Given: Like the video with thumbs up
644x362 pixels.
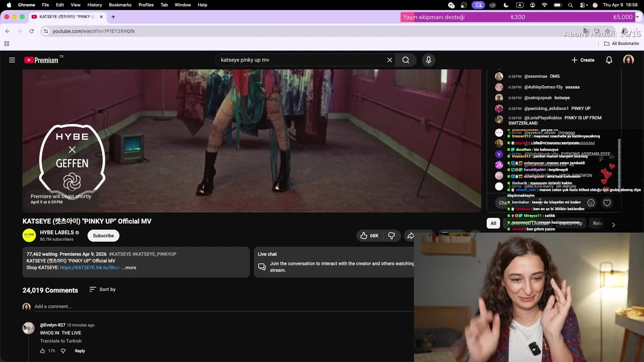Looking at the screenshot, I should (x=369, y=235).
